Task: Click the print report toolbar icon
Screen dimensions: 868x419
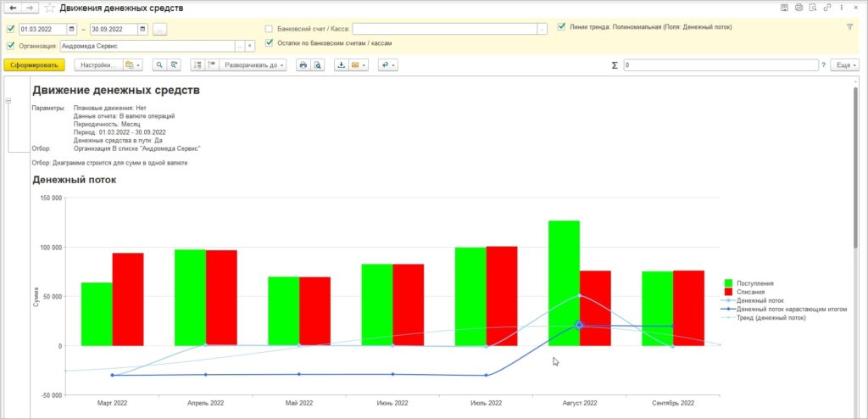Action: coord(303,64)
